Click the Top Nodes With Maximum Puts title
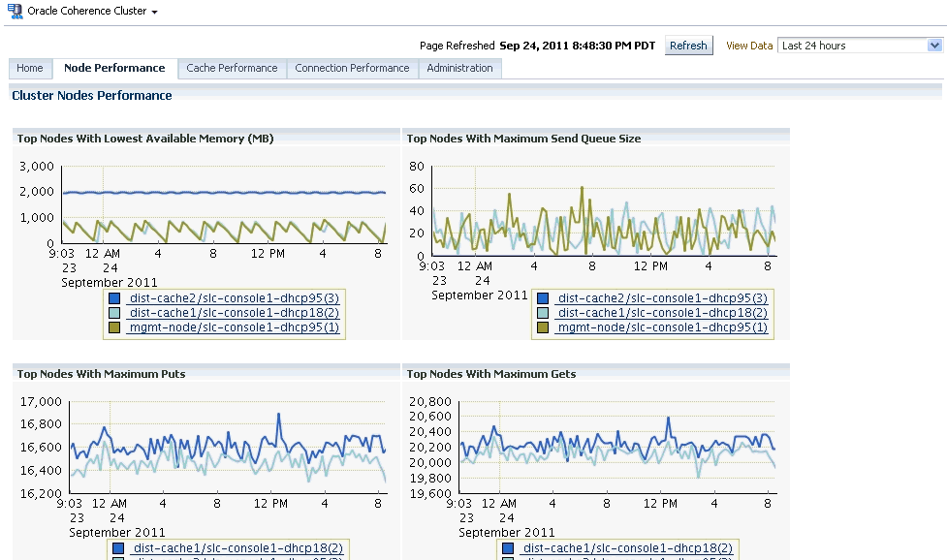Image resolution: width=947 pixels, height=560 pixels. coord(102,374)
